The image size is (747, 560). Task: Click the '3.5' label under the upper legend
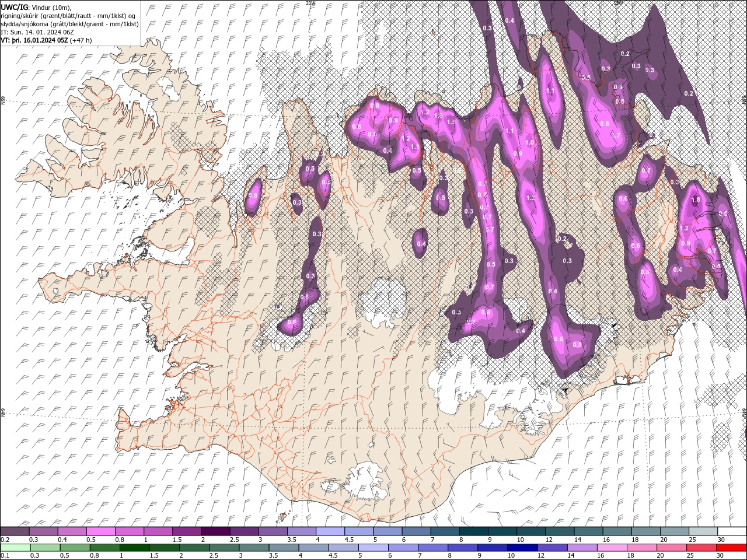click(291, 540)
